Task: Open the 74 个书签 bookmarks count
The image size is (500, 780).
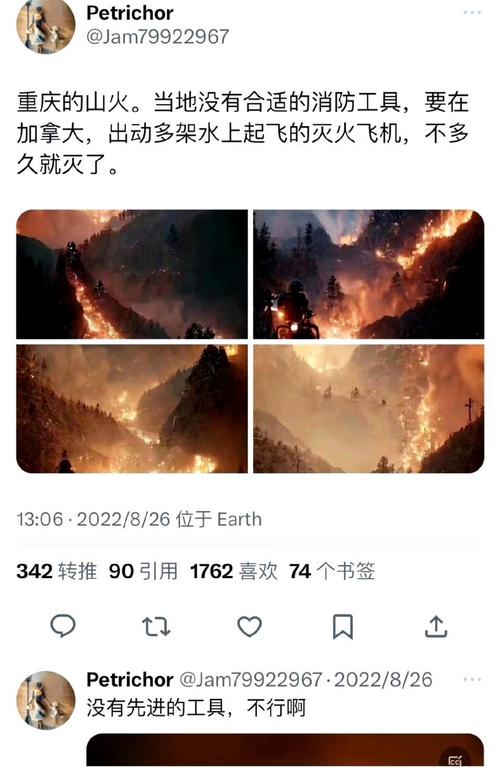Action: (x=332, y=571)
